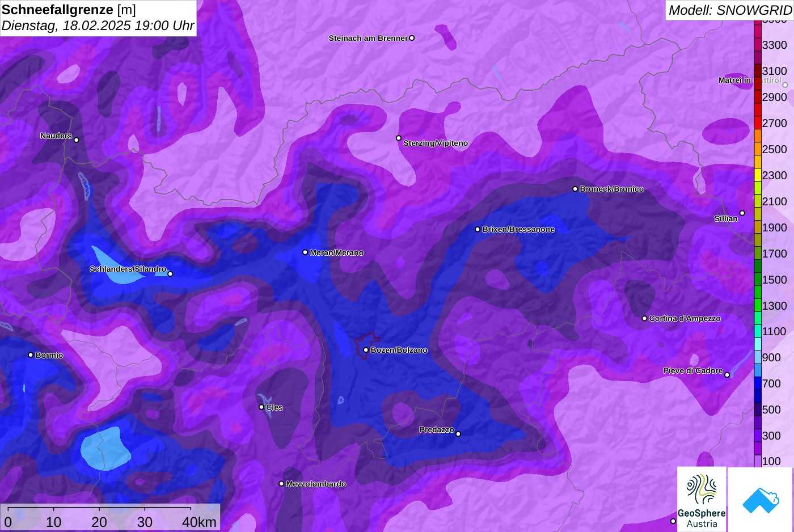Image resolution: width=794 pixels, height=532 pixels.
Task: Click the Predazzo marker dot
Action: point(458,434)
